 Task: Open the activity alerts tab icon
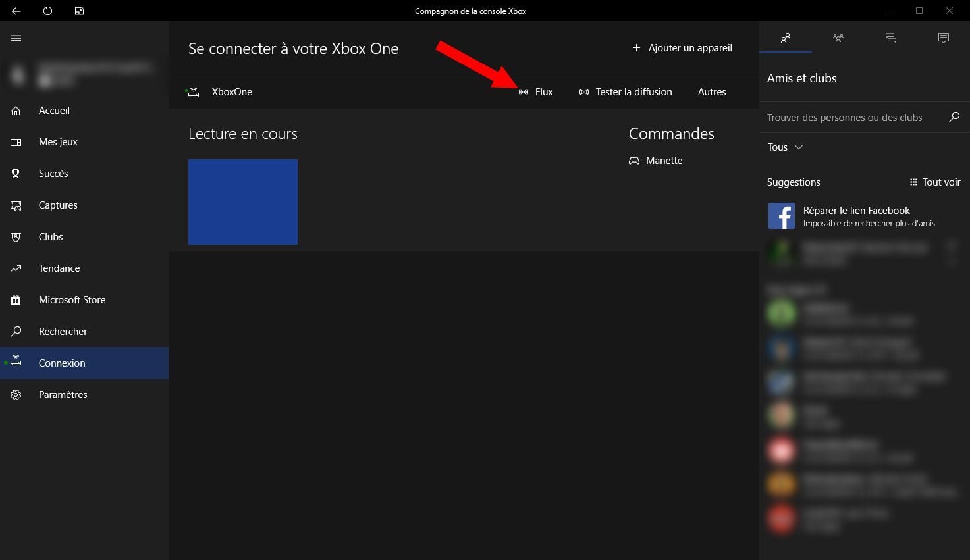(x=943, y=38)
